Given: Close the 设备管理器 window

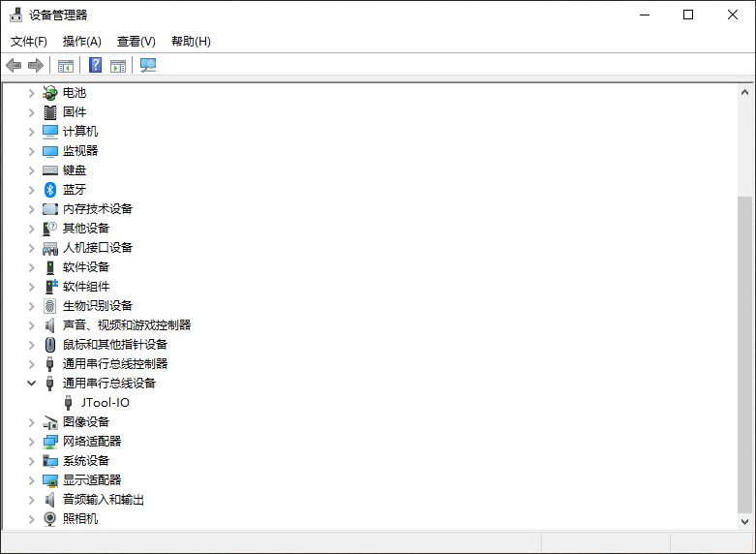Looking at the screenshot, I should tap(733, 15).
